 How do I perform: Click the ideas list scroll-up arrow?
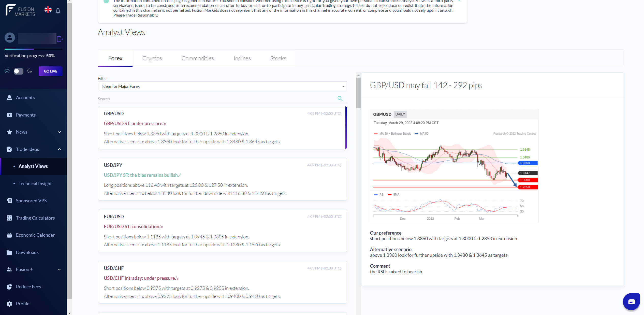point(358,75)
